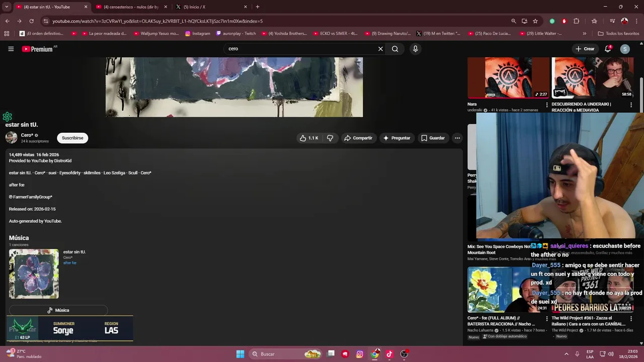Open more actions (three dots) for video
Viewport: 644px width, 362px height.
pyautogui.click(x=457, y=138)
